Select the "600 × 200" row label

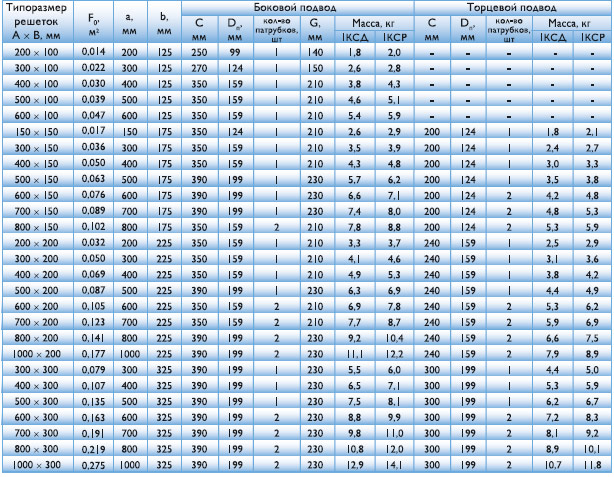[x=36, y=307]
